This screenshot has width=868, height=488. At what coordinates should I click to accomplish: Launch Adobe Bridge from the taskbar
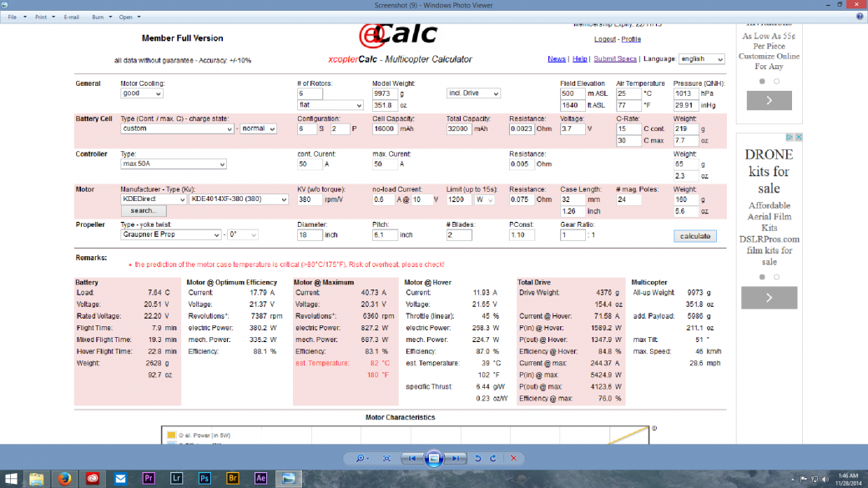click(233, 479)
